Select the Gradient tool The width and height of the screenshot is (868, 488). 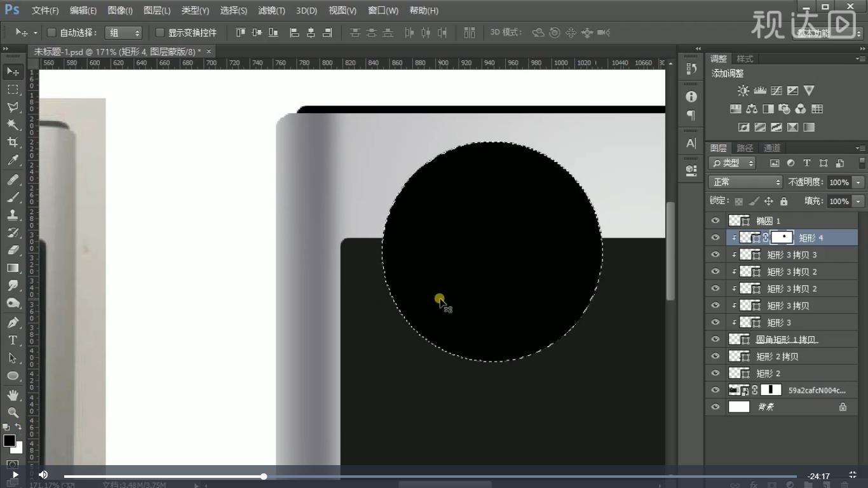[13, 268]
